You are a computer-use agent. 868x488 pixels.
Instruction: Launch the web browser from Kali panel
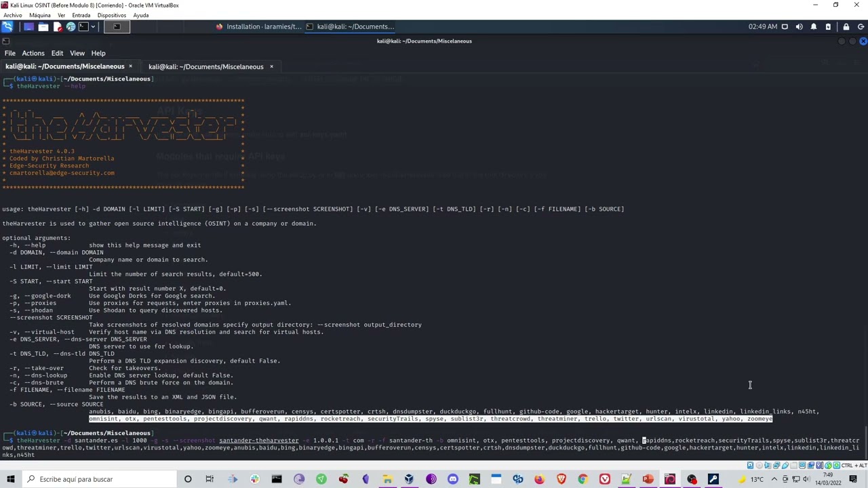71,26
